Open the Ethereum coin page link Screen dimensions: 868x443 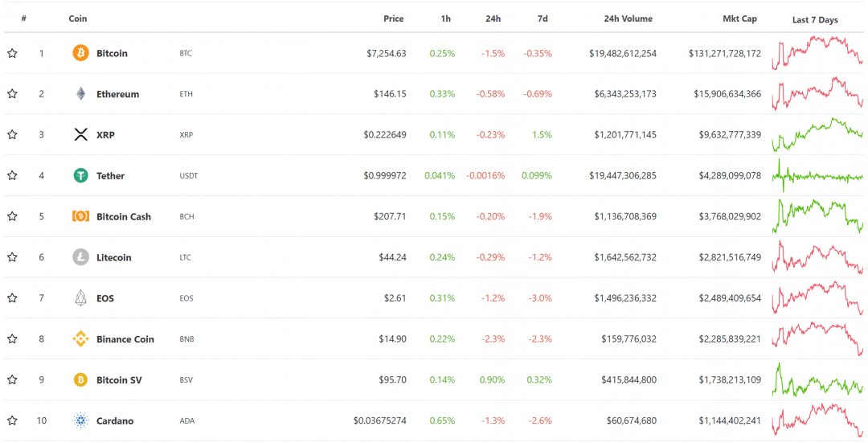(x=118, y=94)
